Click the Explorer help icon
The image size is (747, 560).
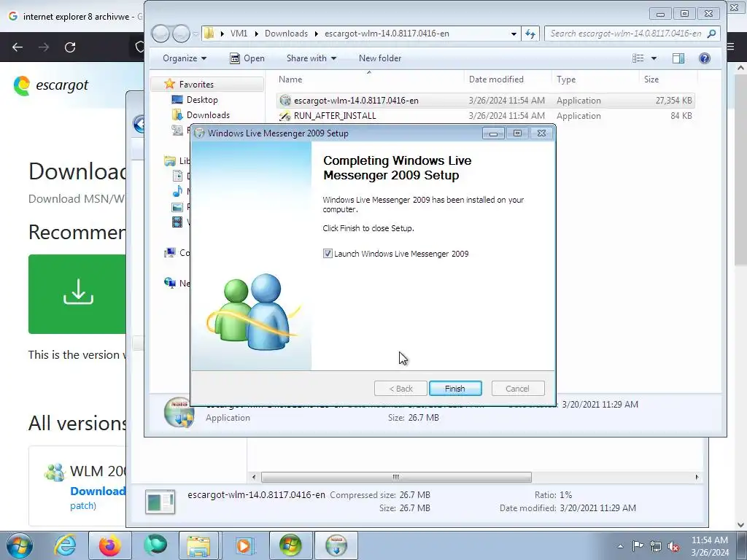point(704,58)
